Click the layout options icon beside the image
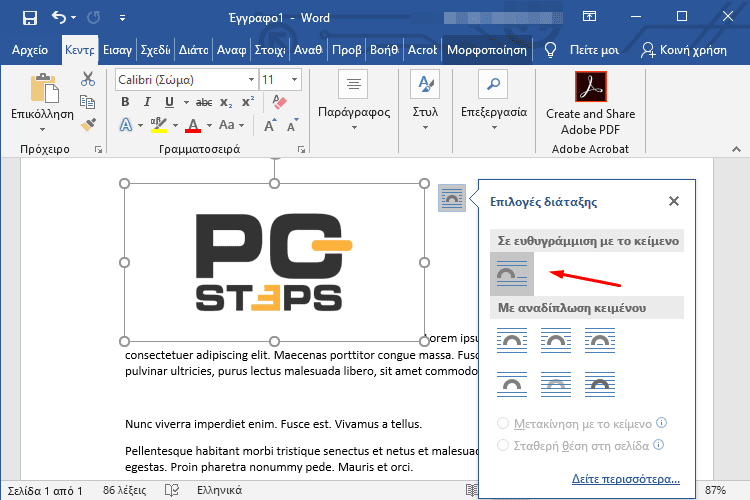The width and height of the screenshot is (750, 500). click(x=452, y=198)
